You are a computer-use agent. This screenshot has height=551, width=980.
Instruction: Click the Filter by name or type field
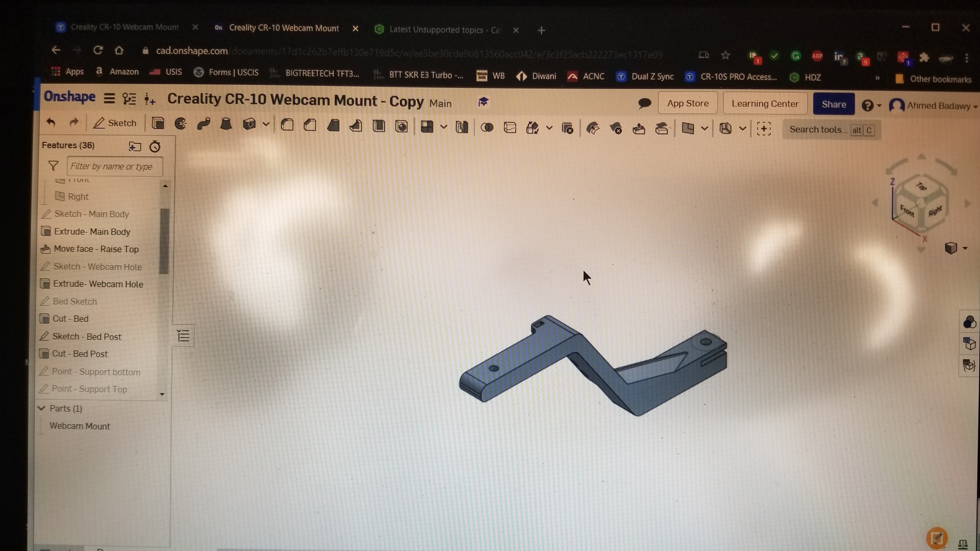(114, 166)
